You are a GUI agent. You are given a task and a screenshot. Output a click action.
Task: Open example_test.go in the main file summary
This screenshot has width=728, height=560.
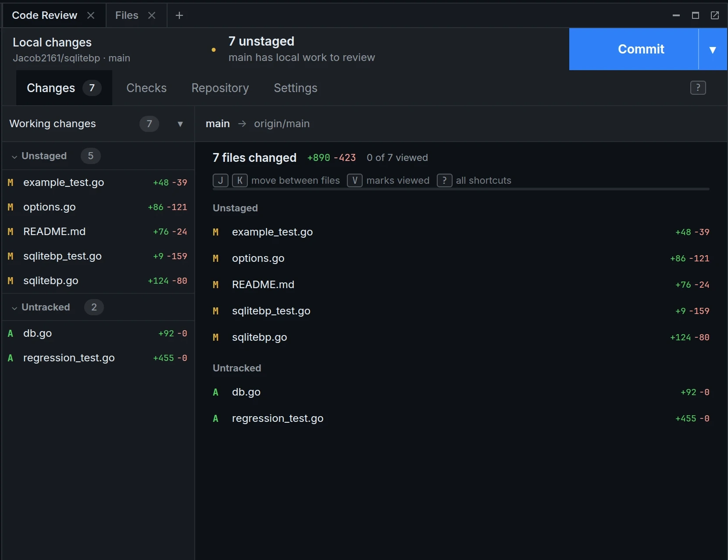click(461, 232)
